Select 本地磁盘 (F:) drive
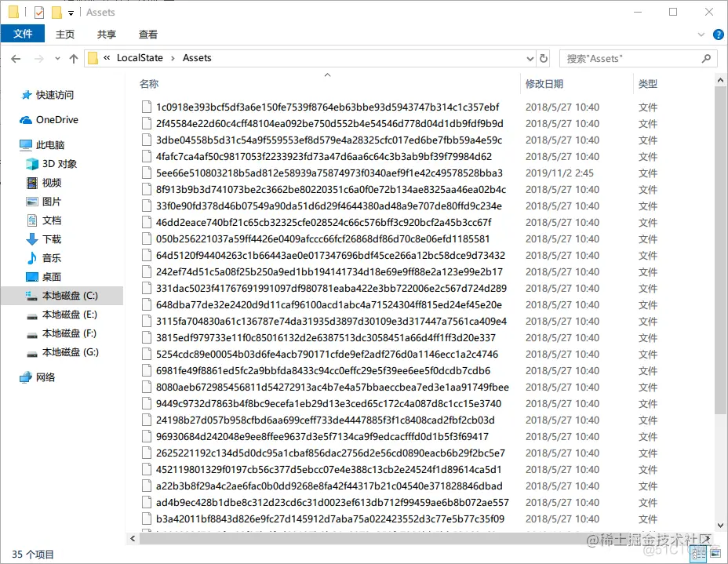This screenshot has height=564, width=728. (x=61, y=333)
